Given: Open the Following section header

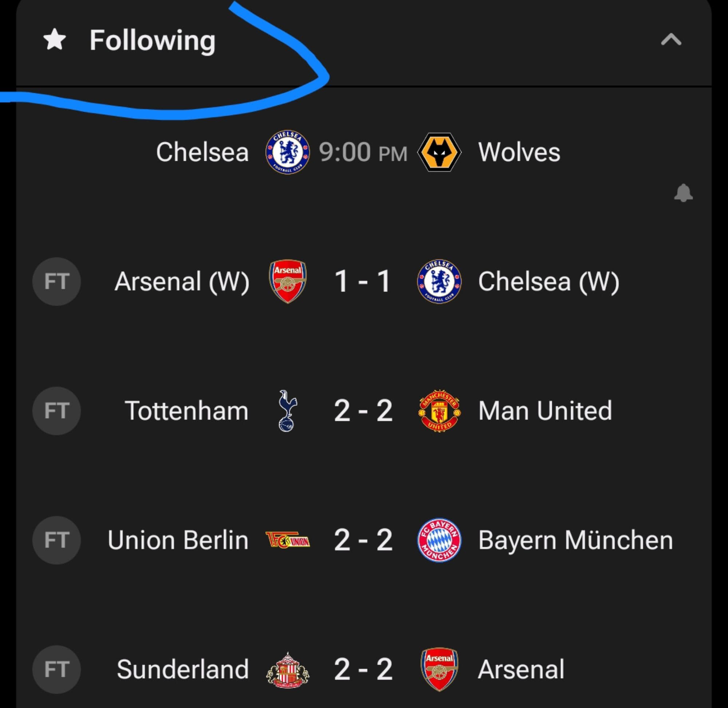Looking at the screenshot, I should pos(152,40).
